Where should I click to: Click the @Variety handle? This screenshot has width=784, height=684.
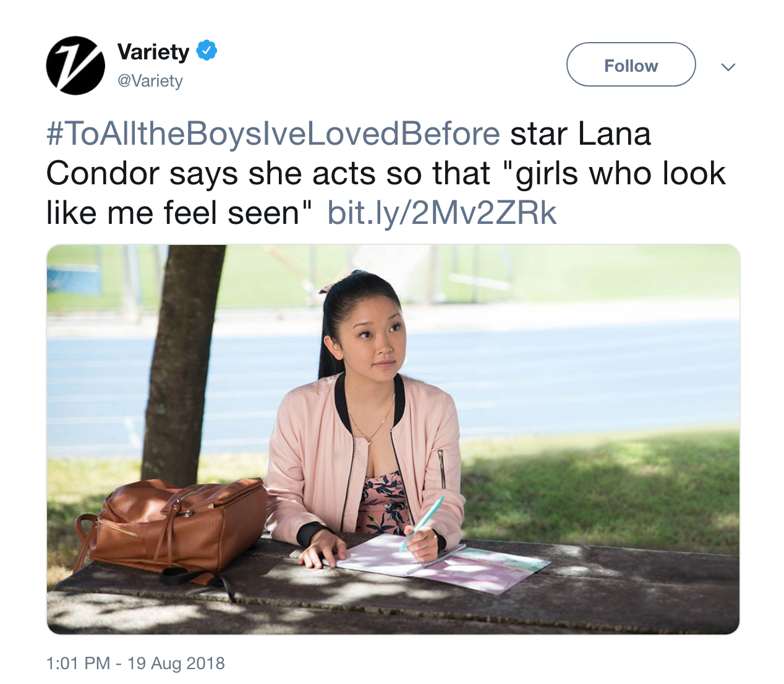pos(150,81)
